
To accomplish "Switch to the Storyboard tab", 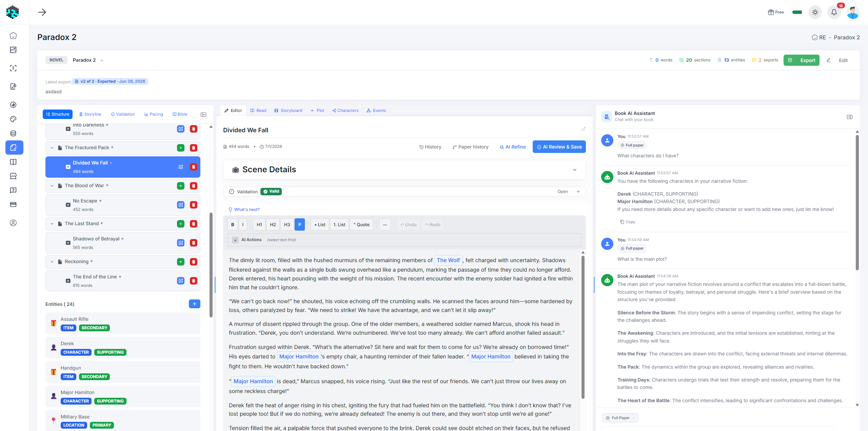I will [288, 111].
